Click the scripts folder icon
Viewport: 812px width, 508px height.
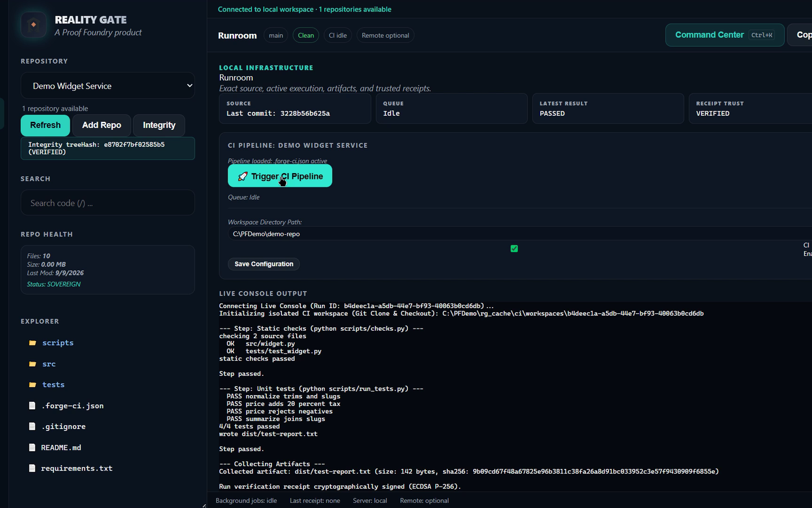(33, 343)
